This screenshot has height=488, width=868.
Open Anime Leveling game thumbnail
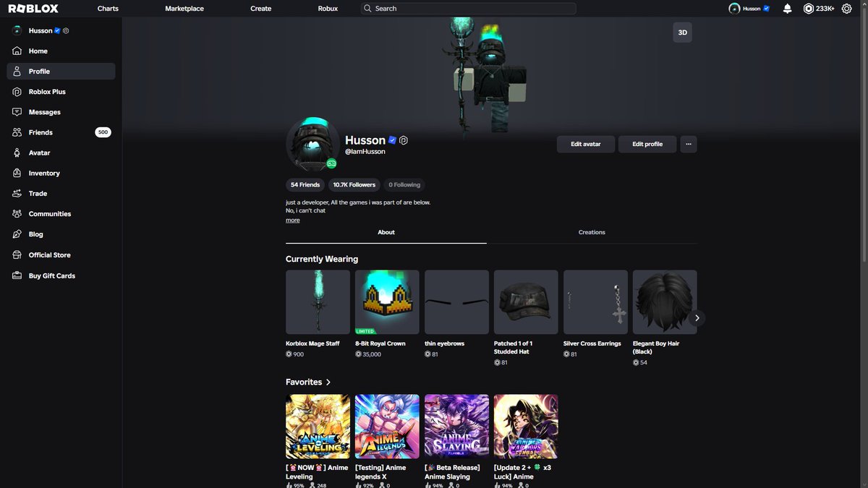(x=318, y=427)
